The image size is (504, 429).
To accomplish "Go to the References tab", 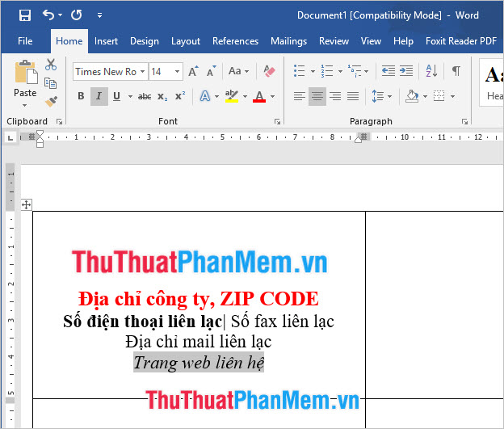I will [x=235, y=41].
